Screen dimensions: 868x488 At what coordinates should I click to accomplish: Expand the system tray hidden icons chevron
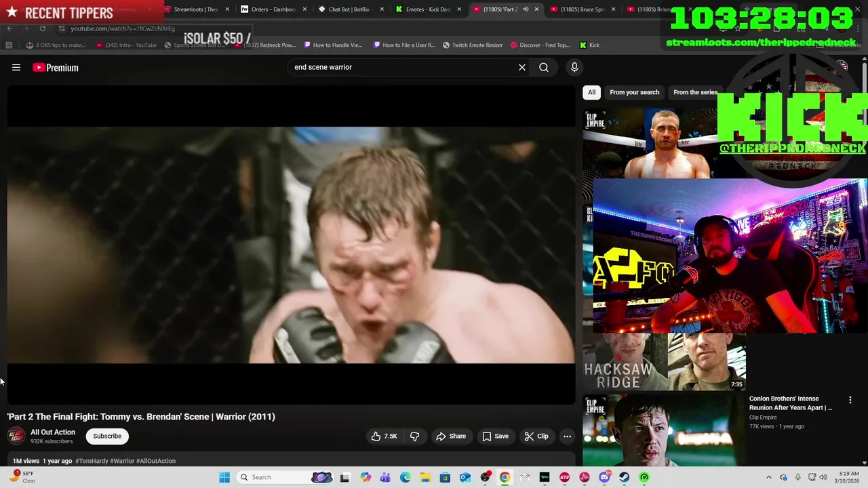(768, 477)
